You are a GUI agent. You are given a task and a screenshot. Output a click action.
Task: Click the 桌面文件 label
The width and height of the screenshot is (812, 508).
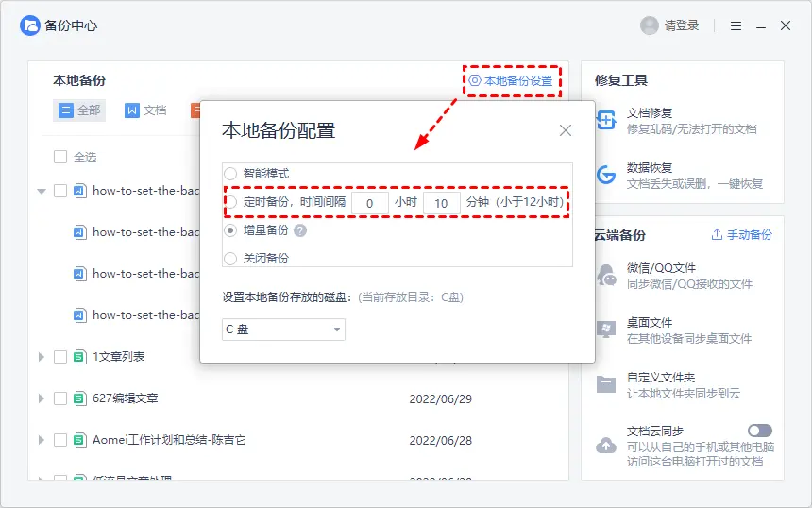coord(650,323)
